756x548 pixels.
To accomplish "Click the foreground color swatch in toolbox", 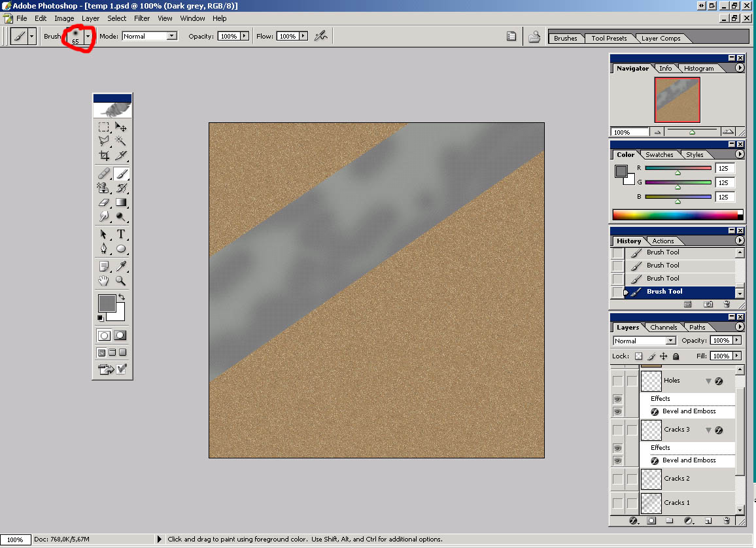I will [x=106, y=303].
